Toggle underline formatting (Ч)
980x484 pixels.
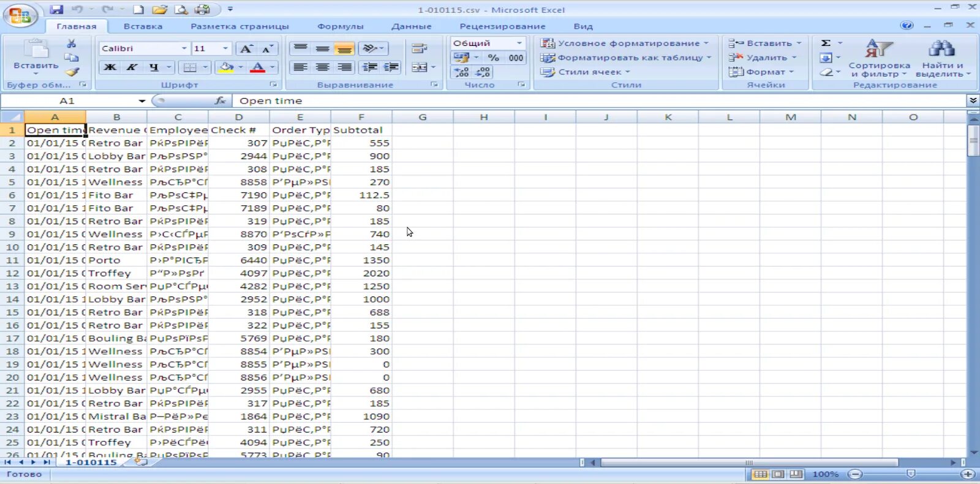[x=154, y=67]
